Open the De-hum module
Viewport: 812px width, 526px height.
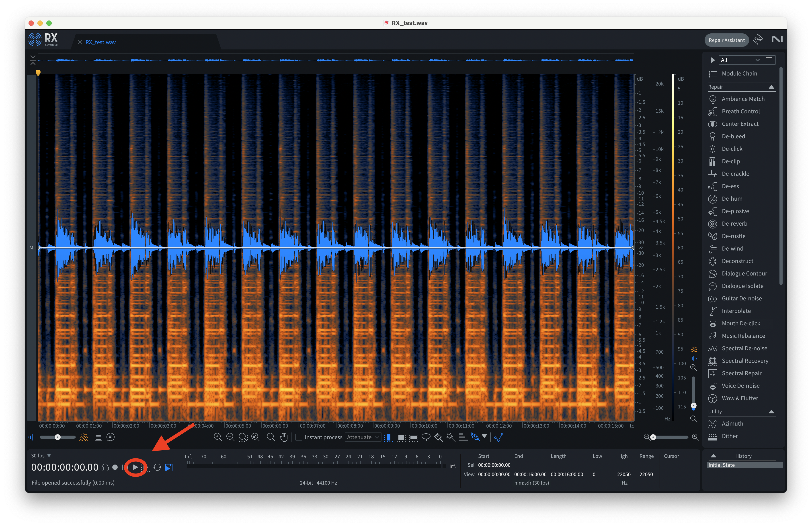click(x=732, y=199)
